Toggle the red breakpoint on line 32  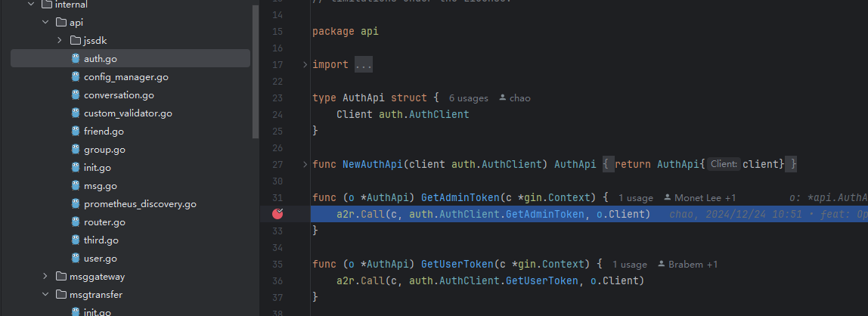click(x=277, y=214)
